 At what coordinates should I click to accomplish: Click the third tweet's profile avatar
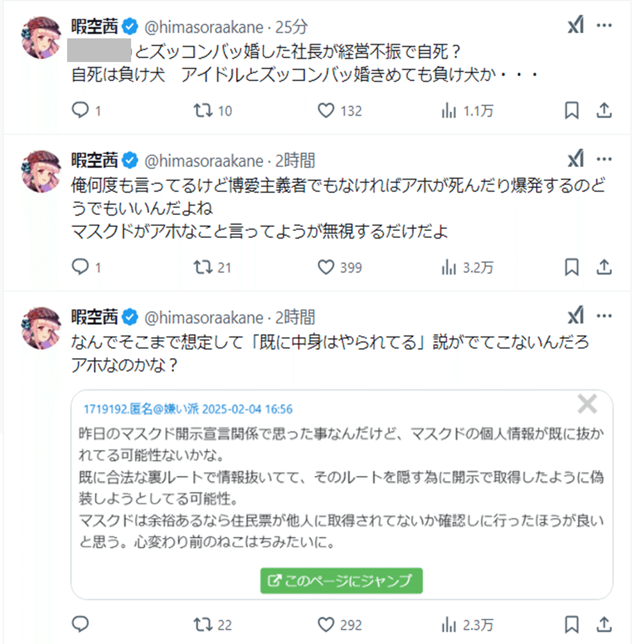pos(42,329)
